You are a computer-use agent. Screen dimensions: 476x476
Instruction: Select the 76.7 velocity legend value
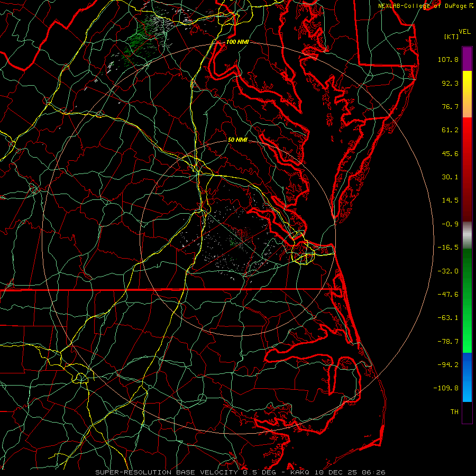point(450,106)
